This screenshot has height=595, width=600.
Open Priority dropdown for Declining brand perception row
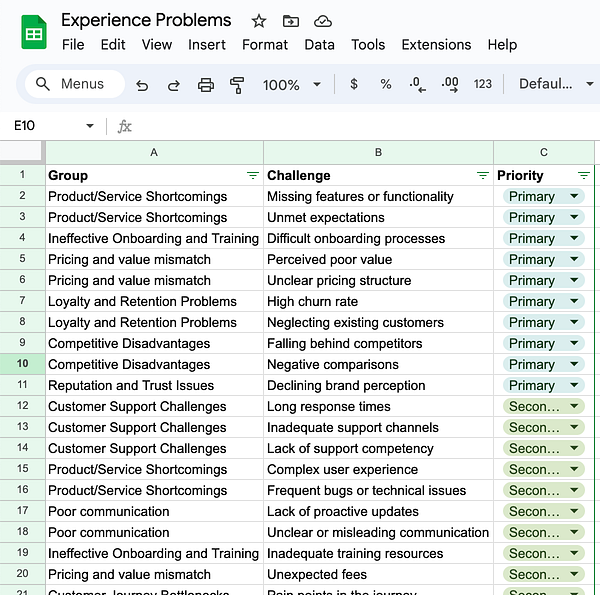tap(574, 385)
